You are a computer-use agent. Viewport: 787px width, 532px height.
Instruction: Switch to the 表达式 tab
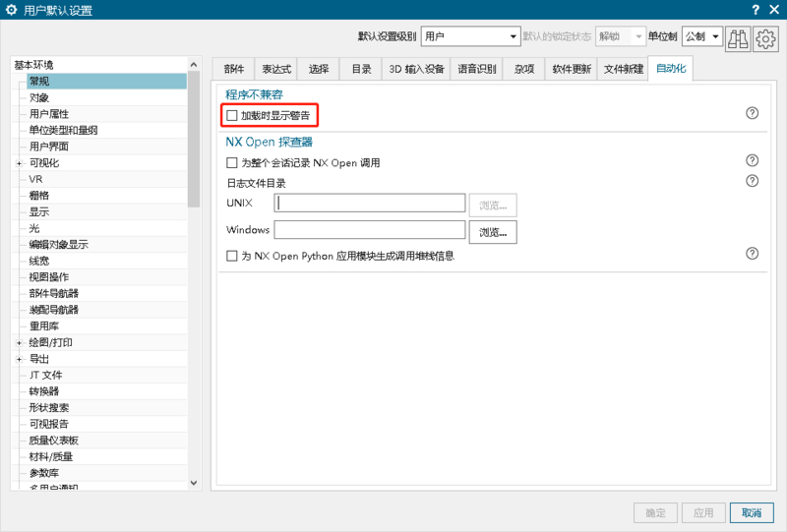[275, 70]
